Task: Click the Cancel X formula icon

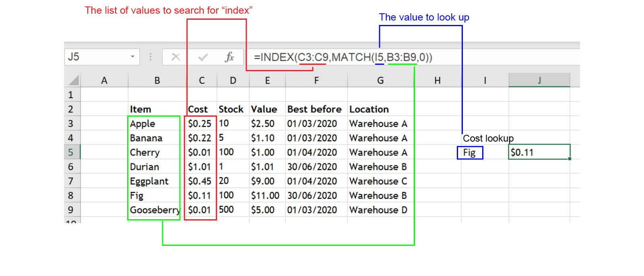Action: (175, 57)
